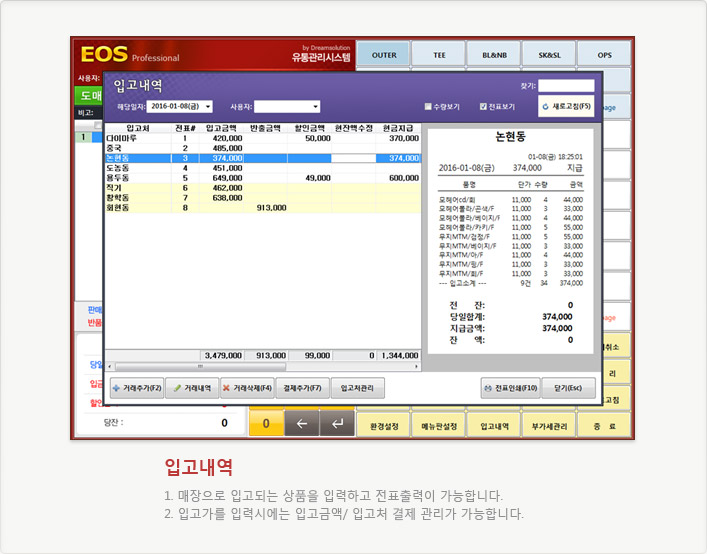Click the empty 현잔액수정 cell in selected row
The width and height of the screenshot is (707, 554).
(x=354, y=158)
